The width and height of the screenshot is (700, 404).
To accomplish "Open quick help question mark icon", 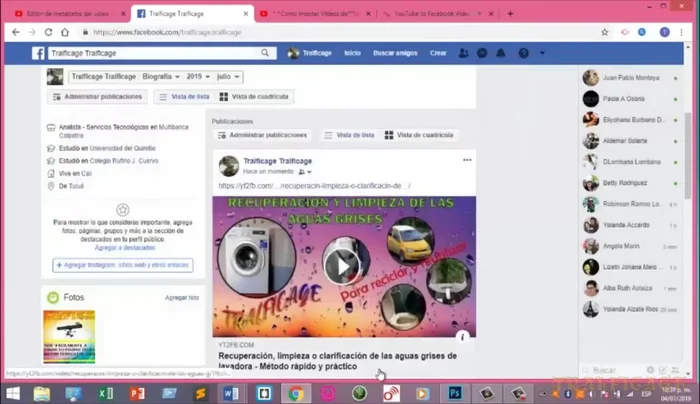I will coord(524,53).
